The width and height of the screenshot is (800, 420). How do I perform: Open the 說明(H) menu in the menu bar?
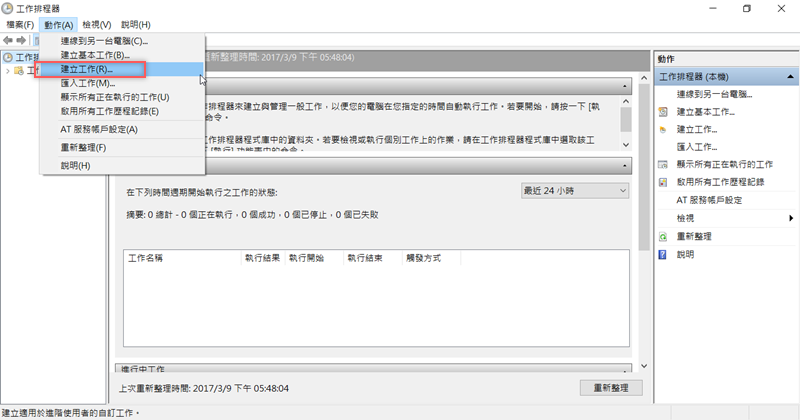pos(136,24)
